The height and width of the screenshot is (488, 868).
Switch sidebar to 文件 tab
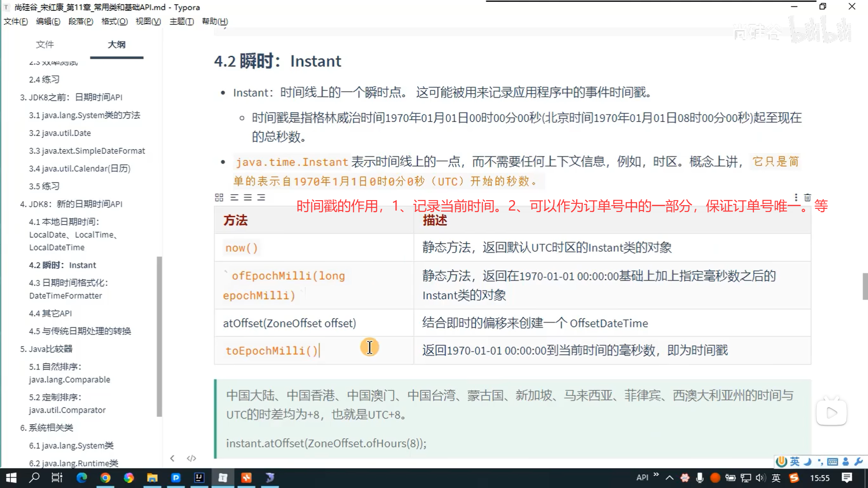[x=45, y=44]
